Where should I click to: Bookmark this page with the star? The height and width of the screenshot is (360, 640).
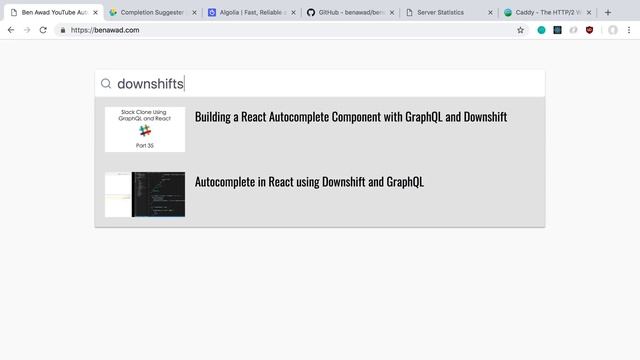click(x=520, y=30)
